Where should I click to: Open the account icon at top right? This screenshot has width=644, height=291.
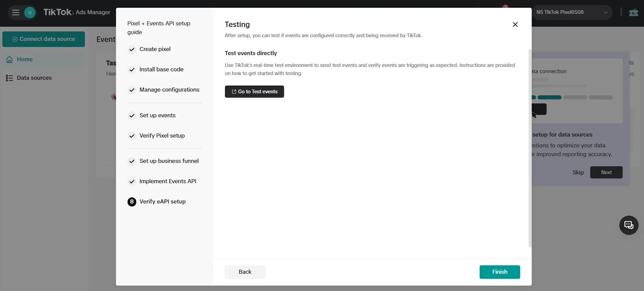[x=633, y=13]
